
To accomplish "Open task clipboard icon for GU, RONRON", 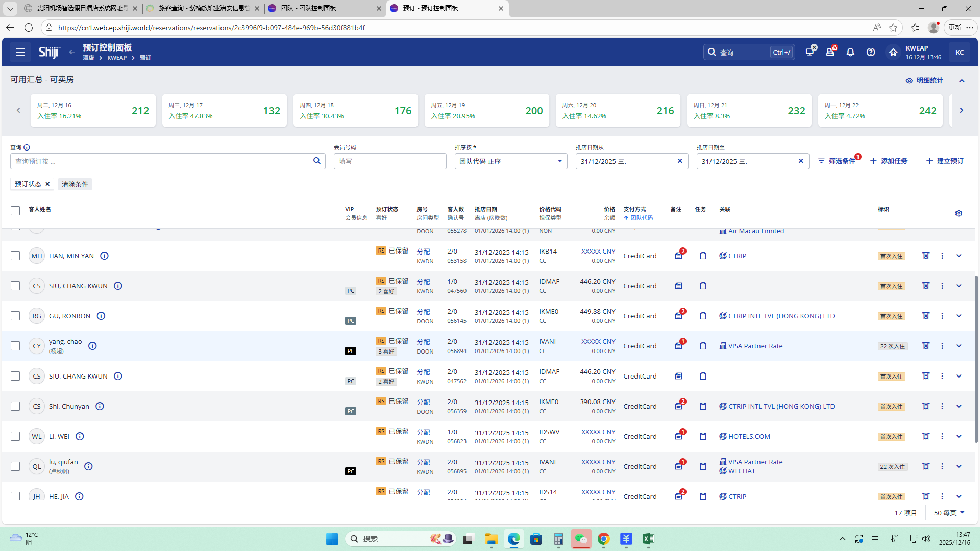I will pos(703,316).
